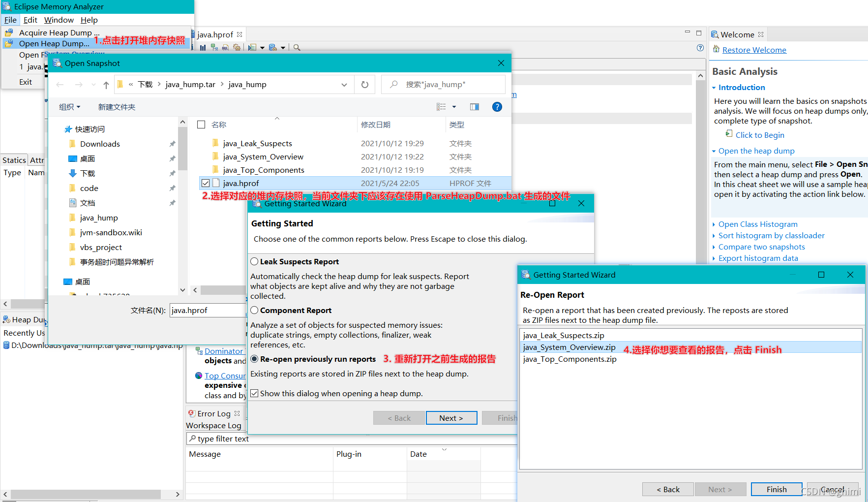Screen dimensions: 868x502
Task: Open the Help menu
Action: tap(89, 20)
